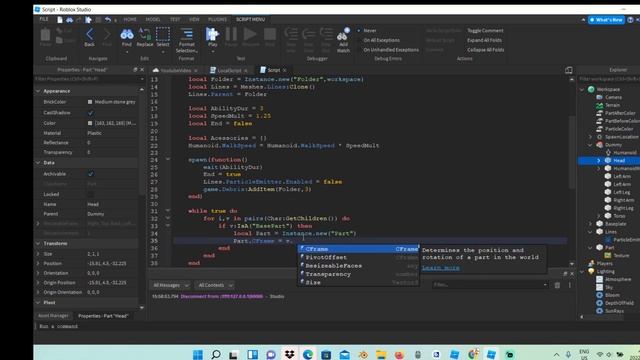640x360 pixels.
Task: Switch to the PLUGINS ribbon tab
Action: [x=217, y=19]
